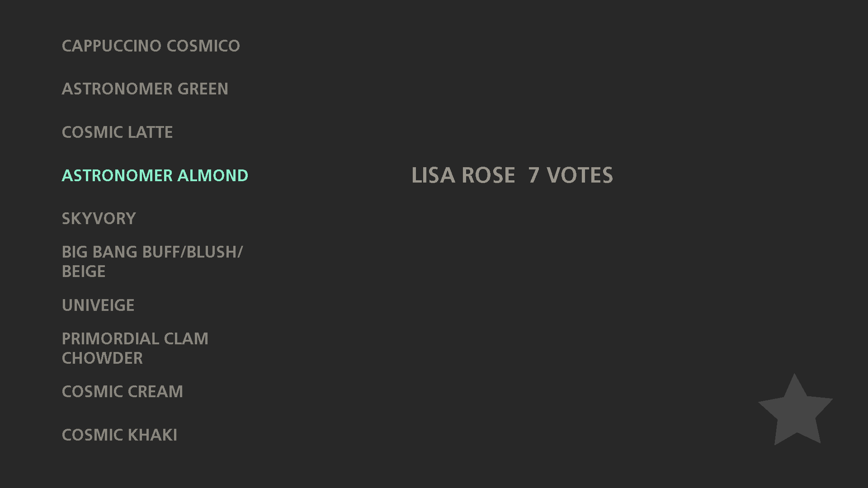Select the Cosmic Cream option

[x=123, y=392]
